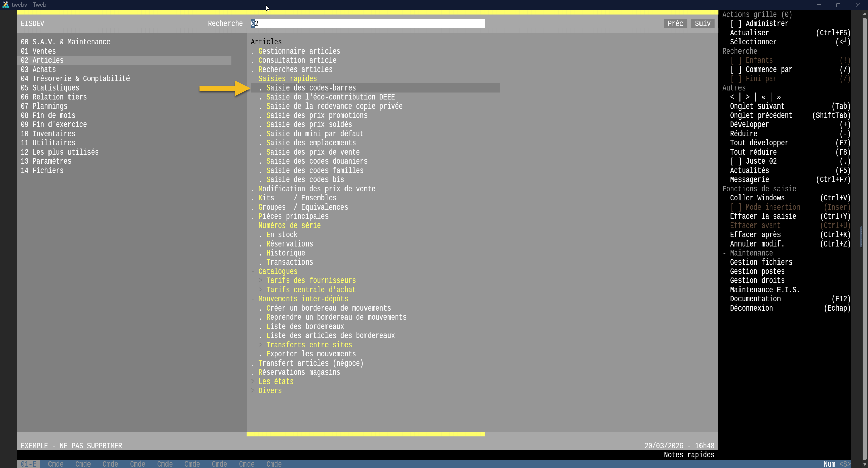Toggle the Administrer checkbox
The height and width of the screenshot is (468, 868).
click(736, 24)
